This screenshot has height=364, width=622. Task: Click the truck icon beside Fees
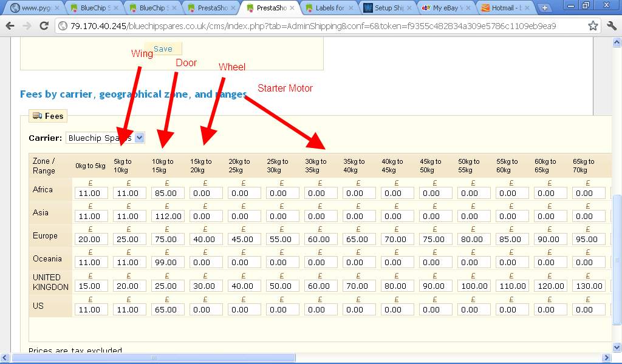(x=38, y=116)
